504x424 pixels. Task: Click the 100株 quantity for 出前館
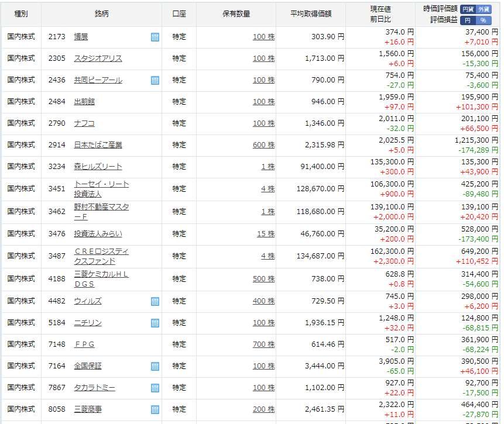pyautogui.click(x=263, y=102)
